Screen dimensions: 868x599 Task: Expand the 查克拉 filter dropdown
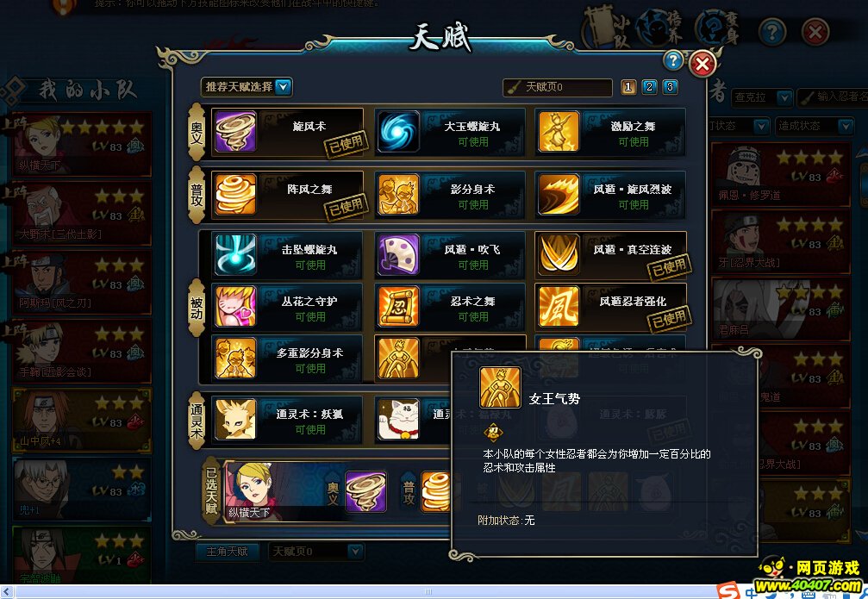coord(762,97)
